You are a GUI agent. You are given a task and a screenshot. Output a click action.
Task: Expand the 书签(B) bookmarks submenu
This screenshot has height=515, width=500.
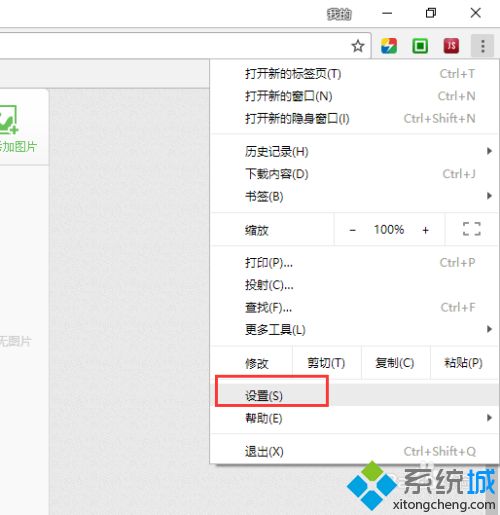(x=354, y=196)
